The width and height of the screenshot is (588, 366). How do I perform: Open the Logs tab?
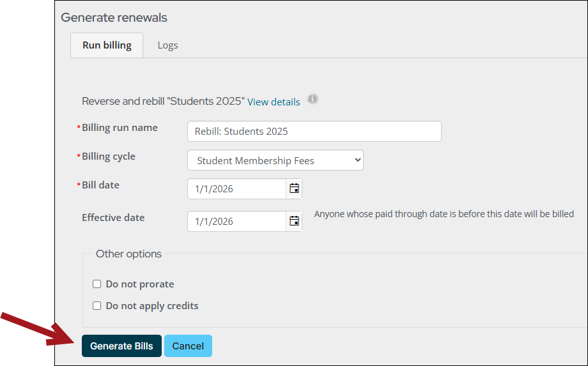(x=167, y=45)
